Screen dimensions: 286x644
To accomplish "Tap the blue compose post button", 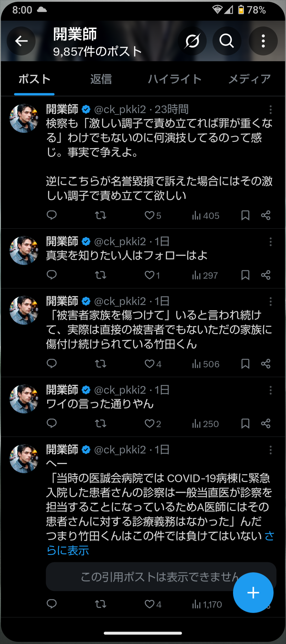I will 253,593.
